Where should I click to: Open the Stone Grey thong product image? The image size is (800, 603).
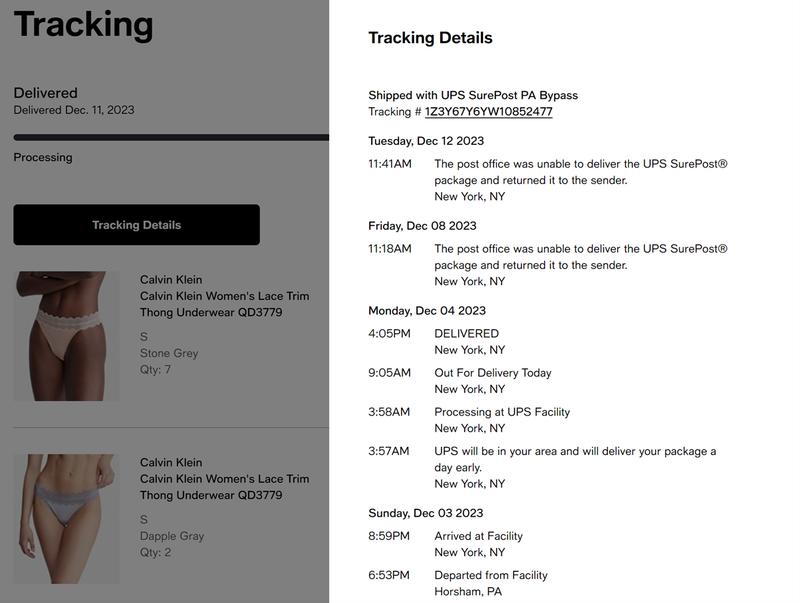[x=66, y=336]
